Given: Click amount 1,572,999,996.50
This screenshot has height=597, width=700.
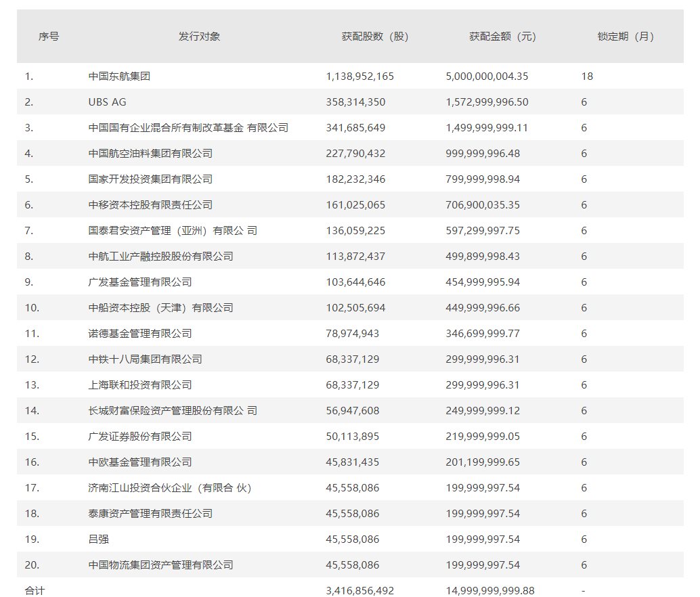Looking at the screenshot, I should pos(487,102).
